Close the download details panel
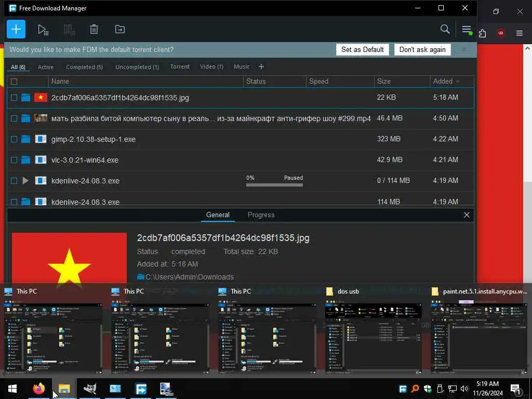The width and height of the screenshot is (532, 399). click(x=467, y=215)
